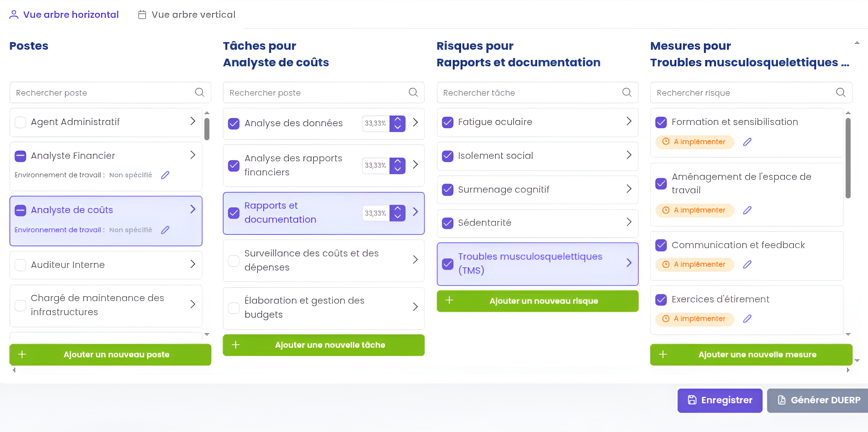Screen dimensions: 868x432
Task: Click the Enregistrer button
Action: pyautogui.click(x=720, y=400)
